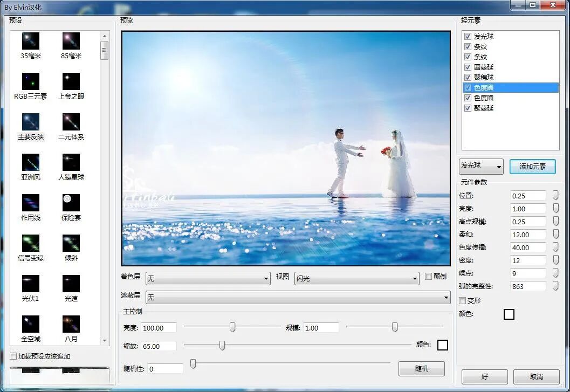
Task: Enable the 颠倒 checkbox
Action: (x=429, y=277)
